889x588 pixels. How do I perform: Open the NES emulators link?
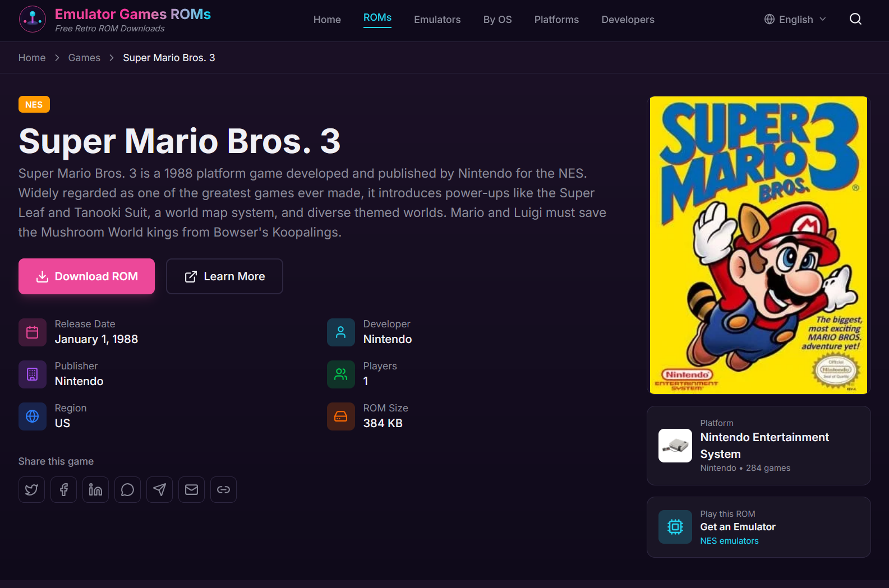(x=729, y=541)
